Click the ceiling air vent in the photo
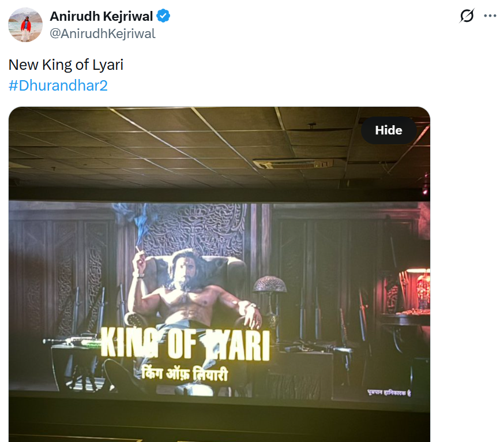Screen dimensions: 504x442 point(293,163)
